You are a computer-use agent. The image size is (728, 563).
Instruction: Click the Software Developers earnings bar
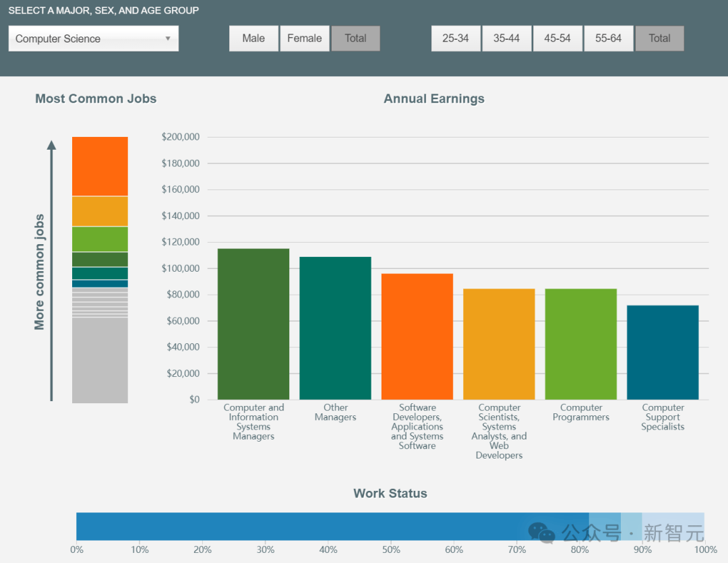click(x=417, y=336)
